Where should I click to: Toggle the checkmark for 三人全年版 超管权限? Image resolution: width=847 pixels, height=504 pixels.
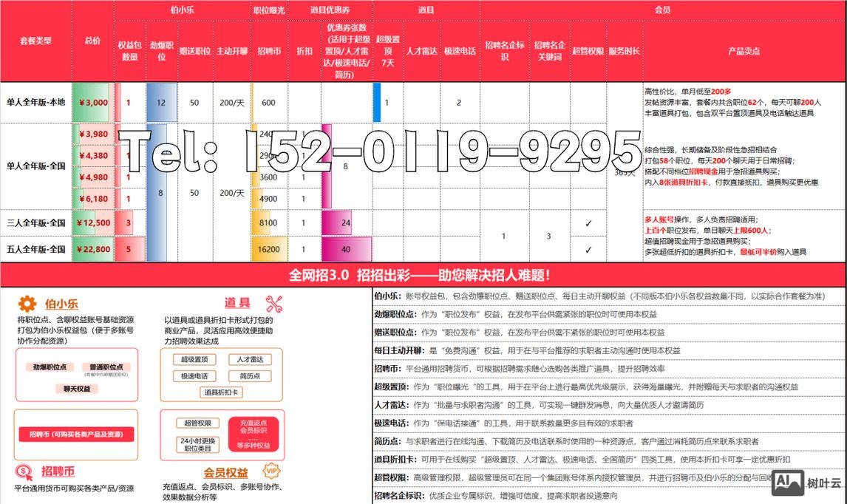588,223
